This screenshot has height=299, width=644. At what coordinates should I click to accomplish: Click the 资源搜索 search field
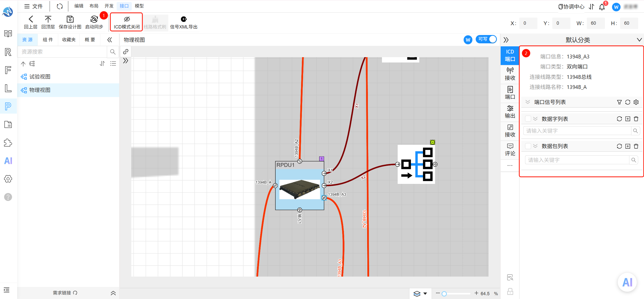[x=62, y=52]
